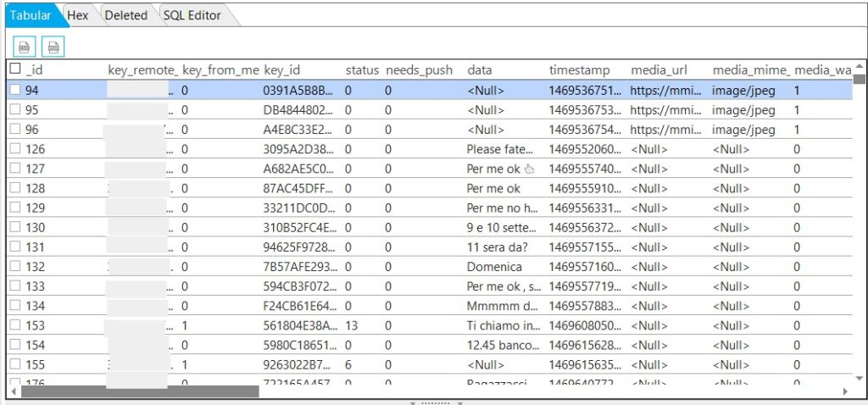The image size is (868, 405).
Task: Click the vertical scrollbar down arrow
Action: 859,377
